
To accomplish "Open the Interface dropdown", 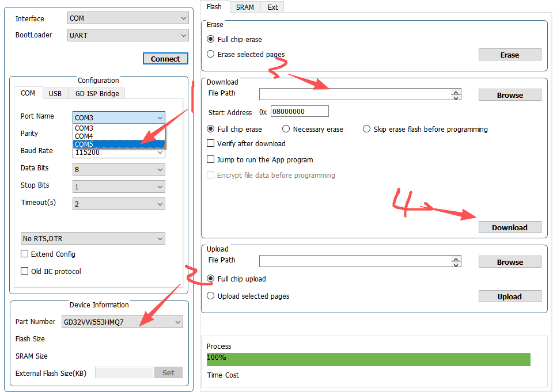I will pos(127,18).
